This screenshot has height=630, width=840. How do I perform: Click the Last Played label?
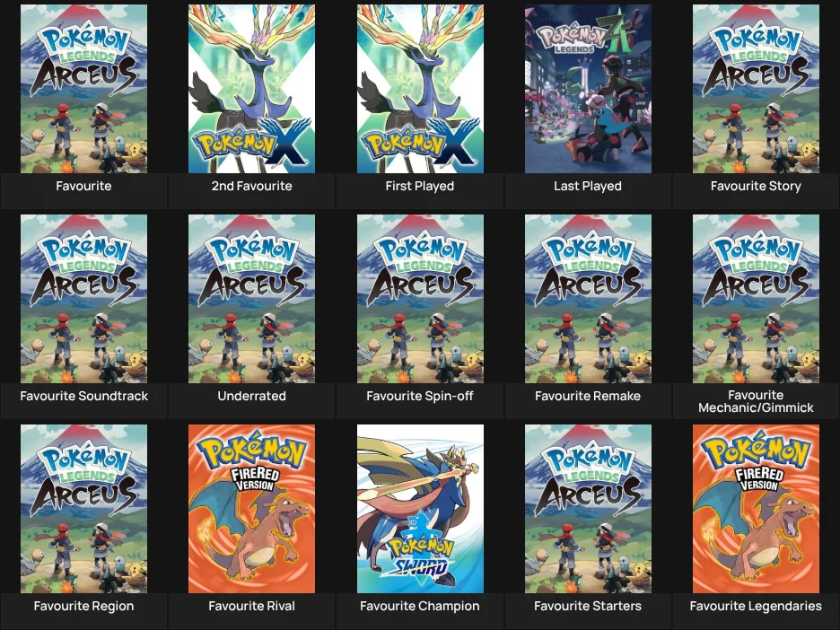click(x=588, y=186)
